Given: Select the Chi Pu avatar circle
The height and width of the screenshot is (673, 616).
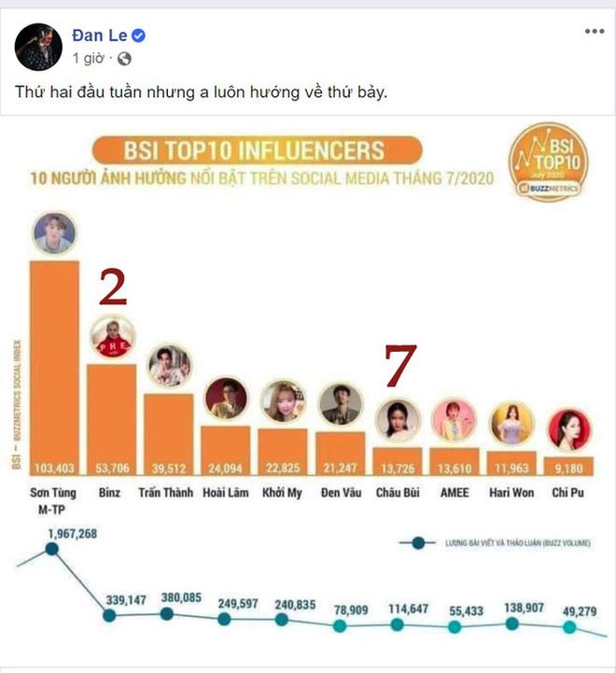Looking at the screenshot, I should pos(569,428).
